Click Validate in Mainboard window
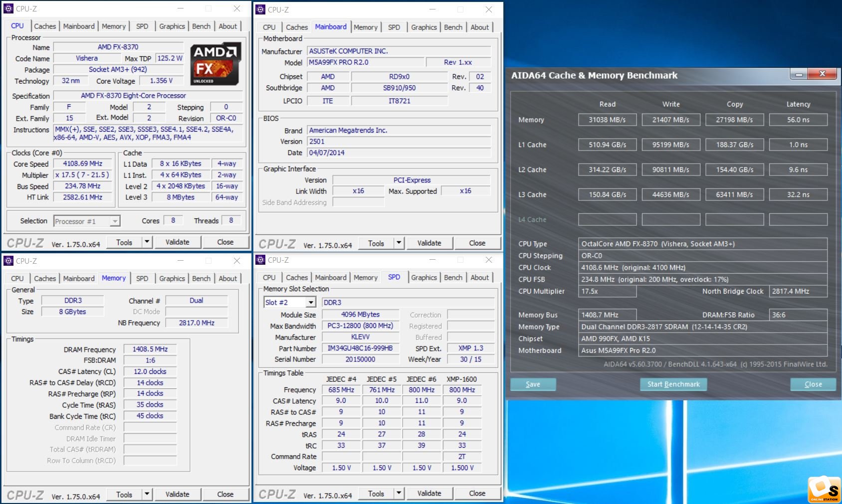 [429, 243]
